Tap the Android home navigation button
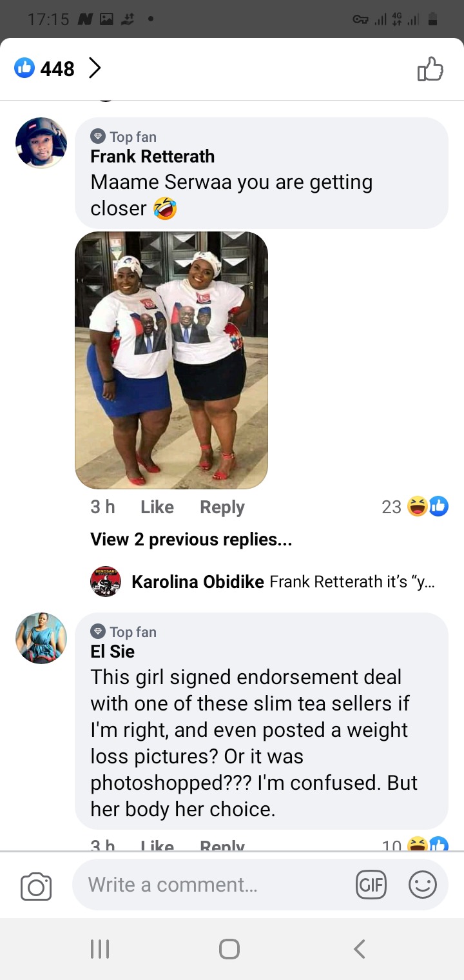 coord(229,949)
